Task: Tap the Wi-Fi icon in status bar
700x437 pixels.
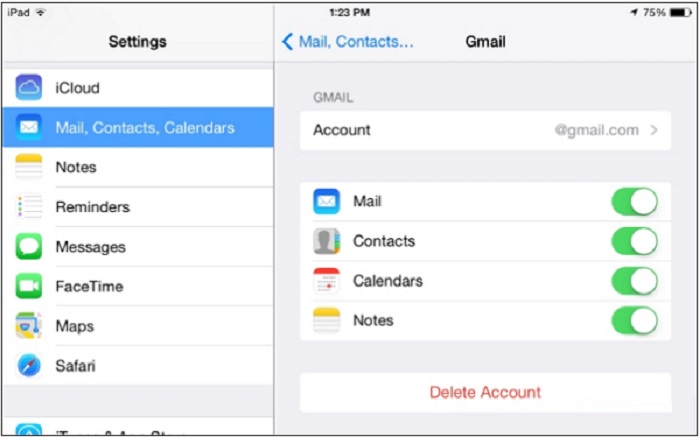Action: (x=41, y=12)
